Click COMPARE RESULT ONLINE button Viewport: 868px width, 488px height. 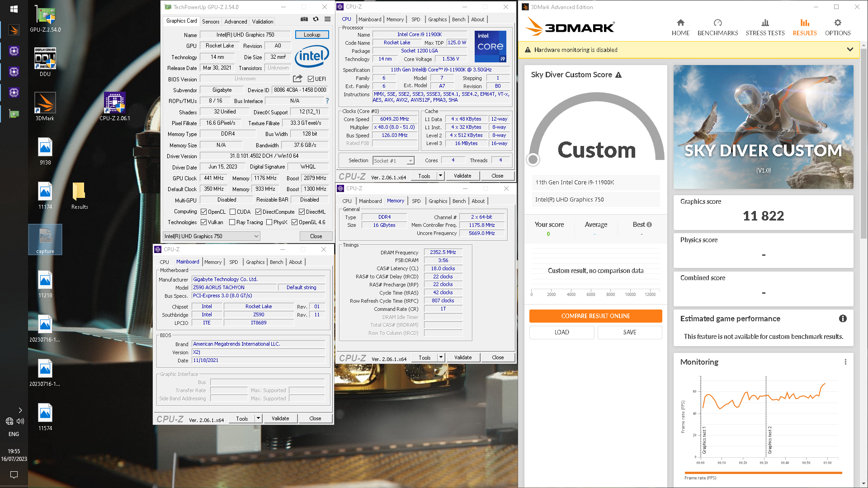[595, 316]
